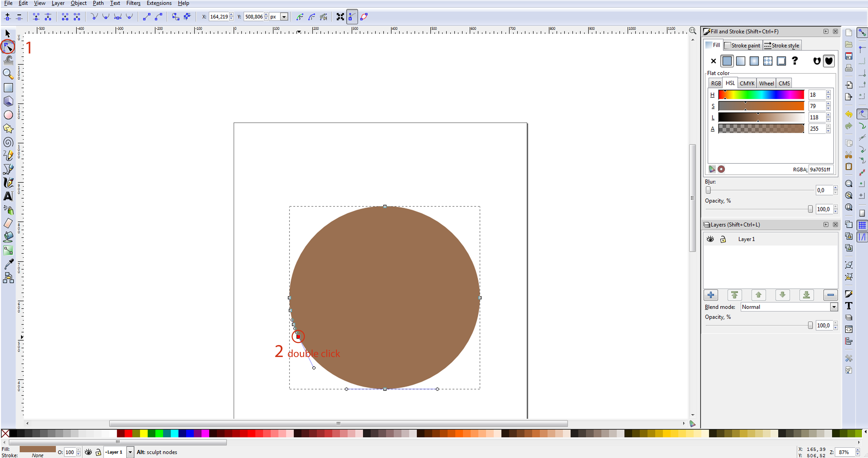This screenshot has height=458, width=868.
Task: Open the Path menu
Action: (x=98, y=3)
